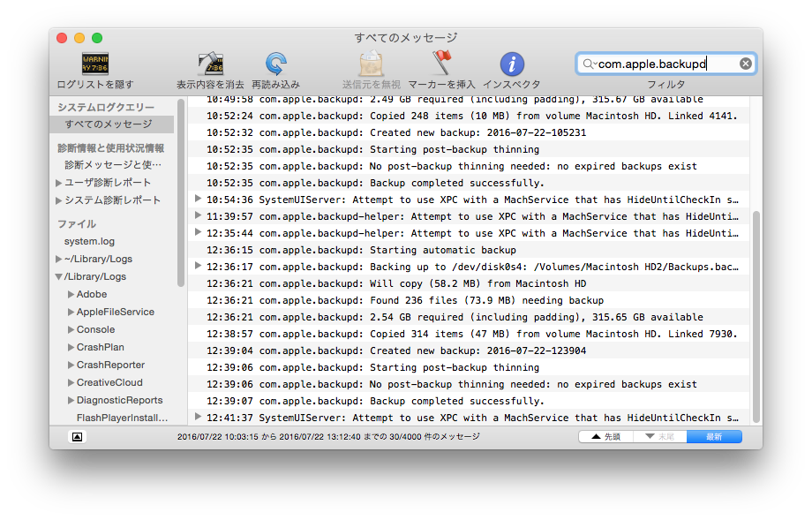Expand the 12:36:17 Backing up message

click(x=198, y=266)
